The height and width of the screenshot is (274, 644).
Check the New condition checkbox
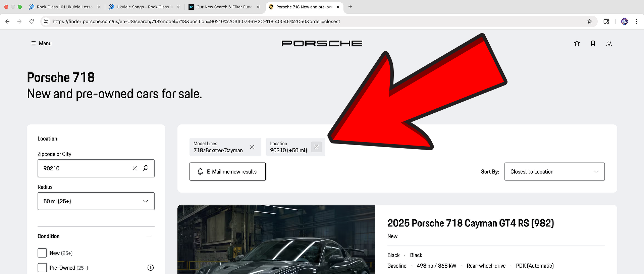pyautogui.click(x=42, y=253)
